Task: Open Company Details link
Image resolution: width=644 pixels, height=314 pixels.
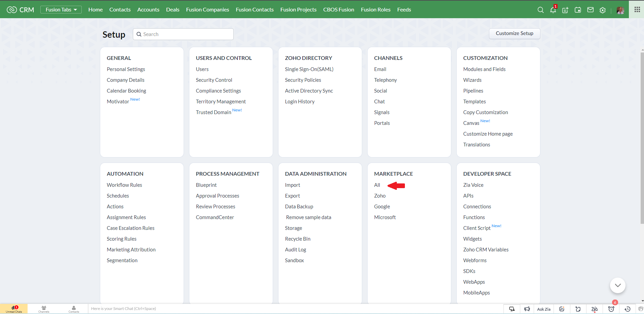Action: tap(125, 80)
